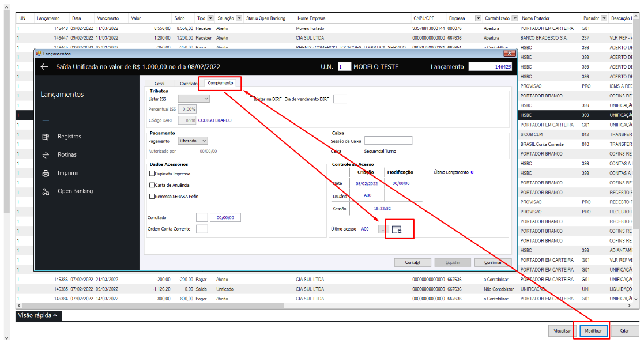644x343 pixels.
Task: Open the Registros menu label
Action: [69, 137]
